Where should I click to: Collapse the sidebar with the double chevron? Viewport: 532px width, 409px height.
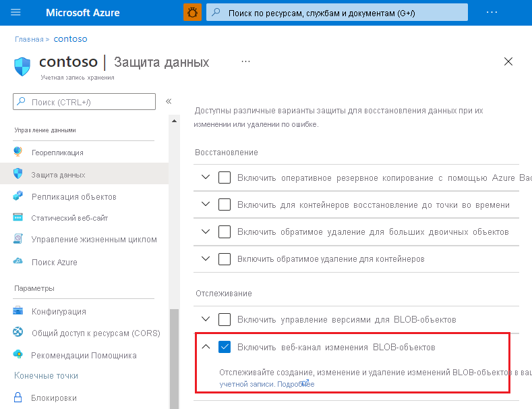pos(169,101)
